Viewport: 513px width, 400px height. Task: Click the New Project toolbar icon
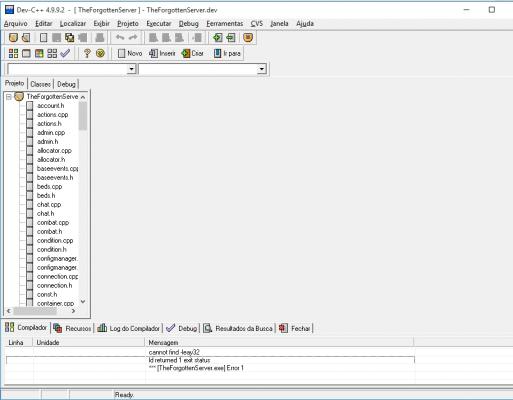tap(13, 38)
